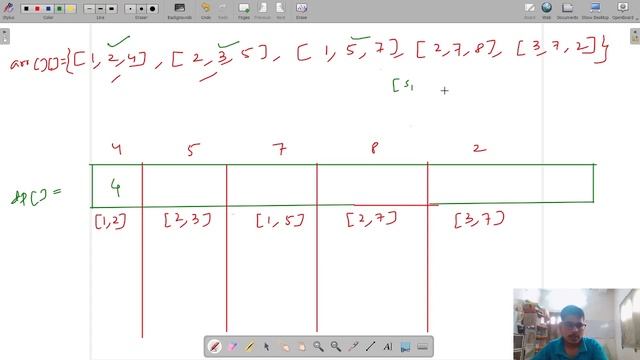Image resolution: width=640 pixels, height=360 pixels.
Task: Select the Draw line tool
Action: click(370, 347)
